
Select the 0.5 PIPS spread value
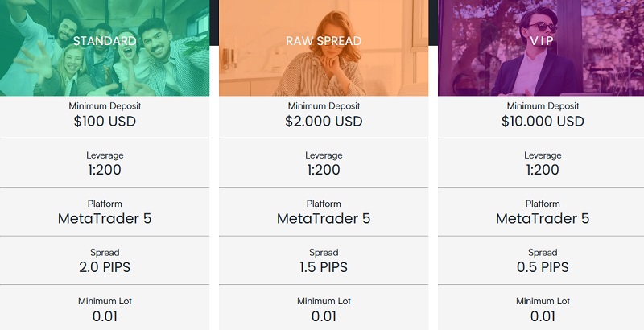(x=543, y=267)
